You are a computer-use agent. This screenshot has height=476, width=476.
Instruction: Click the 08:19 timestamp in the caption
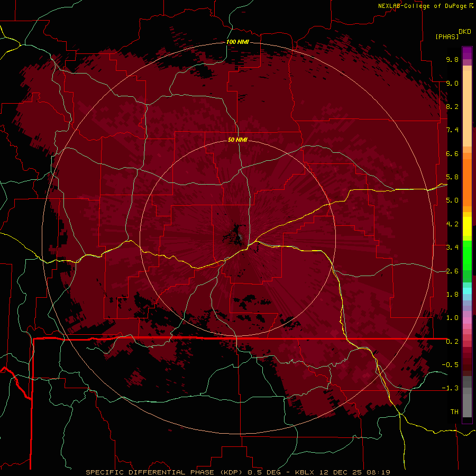coord(378,472)
